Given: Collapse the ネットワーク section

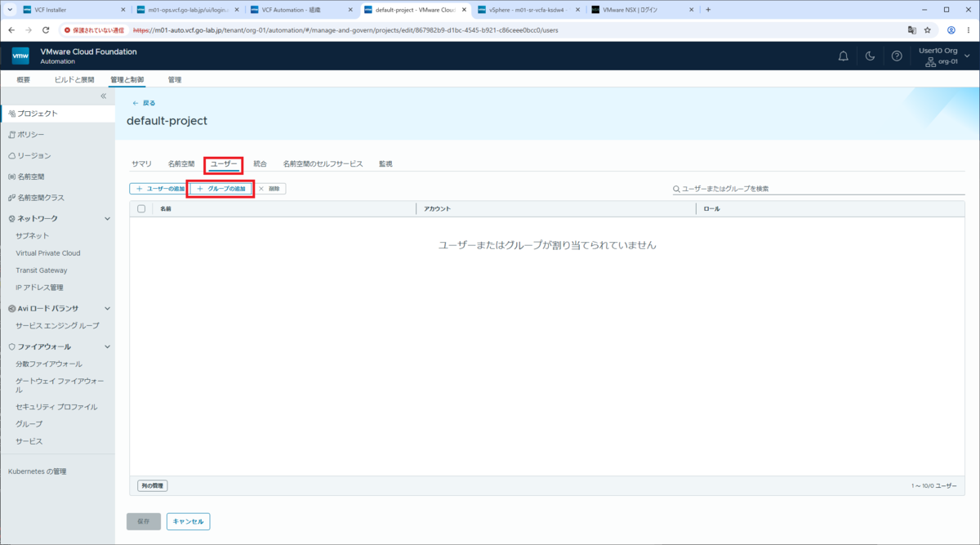Looking at the screenshot, I should coord(107,219).
